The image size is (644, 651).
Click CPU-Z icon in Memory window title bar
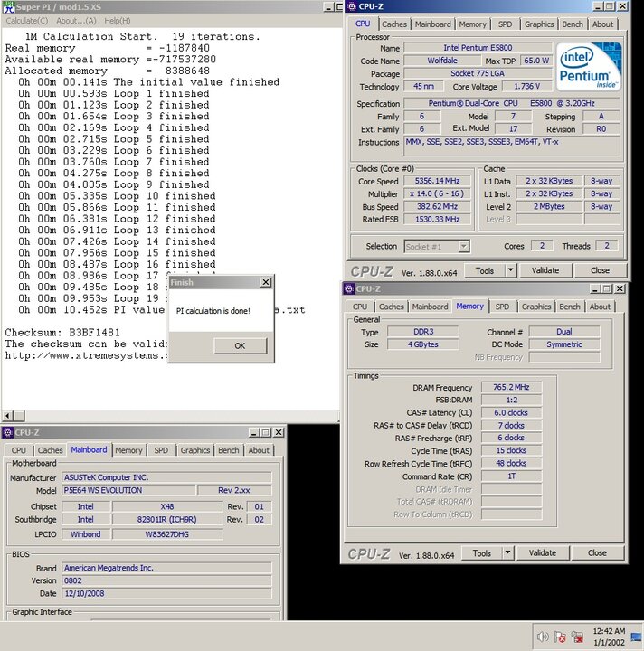coord(349,288)
